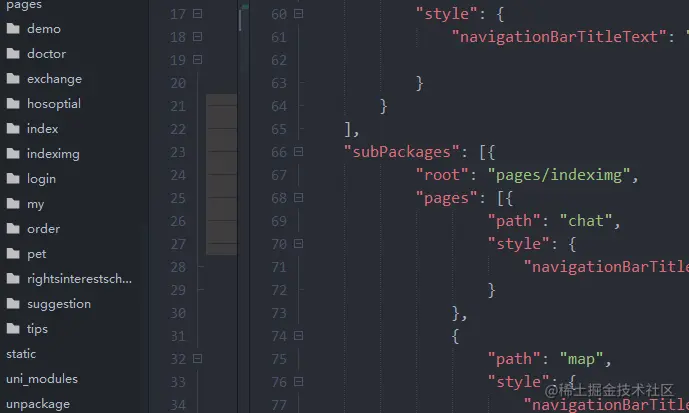
Task: Select the my folder name
Action: 35,204
